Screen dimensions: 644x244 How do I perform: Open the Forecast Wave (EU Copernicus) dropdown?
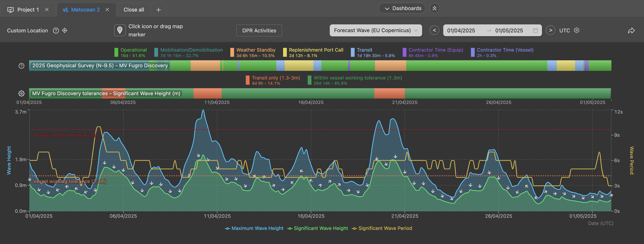(376, 30)
